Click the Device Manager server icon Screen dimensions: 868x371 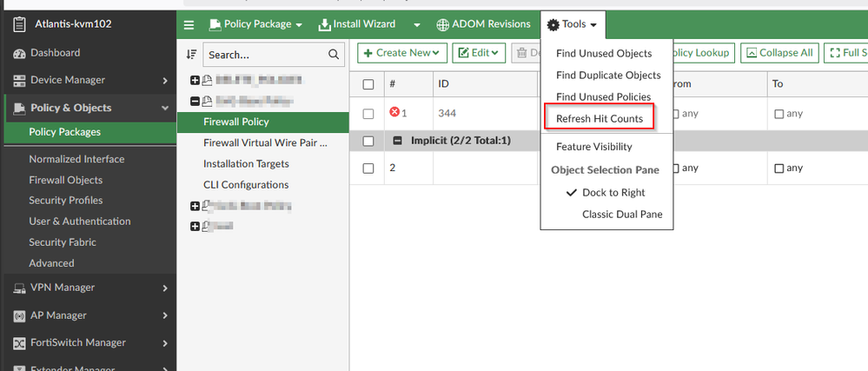pos(19,81)
